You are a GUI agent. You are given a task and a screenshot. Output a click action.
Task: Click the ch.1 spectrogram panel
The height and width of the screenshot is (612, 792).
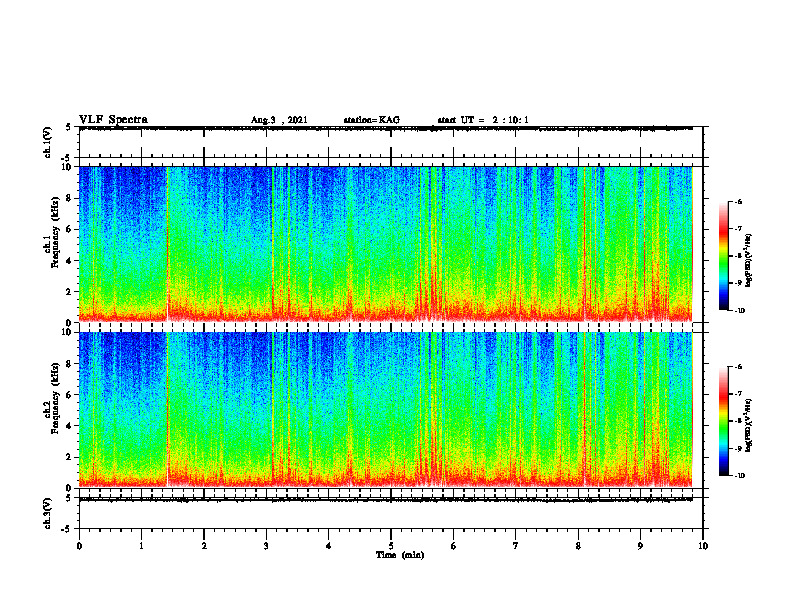pos(385,244)
